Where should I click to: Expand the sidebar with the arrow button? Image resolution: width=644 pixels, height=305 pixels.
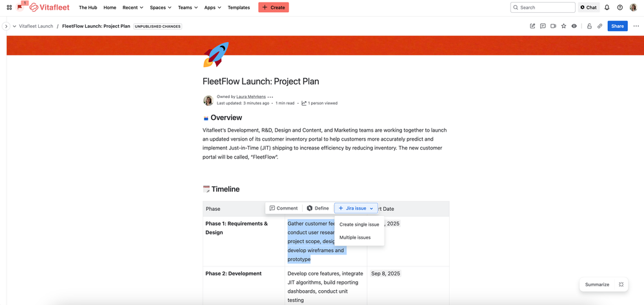click(x=6, y=26)
